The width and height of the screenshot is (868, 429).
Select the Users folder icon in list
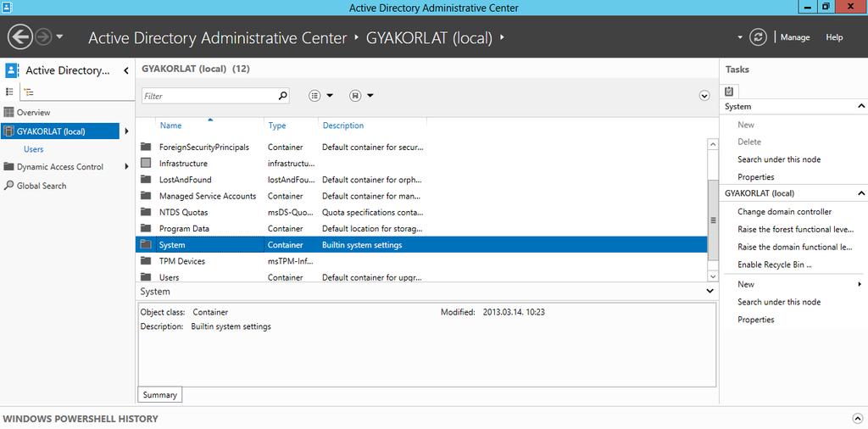[x=146, y=276]
